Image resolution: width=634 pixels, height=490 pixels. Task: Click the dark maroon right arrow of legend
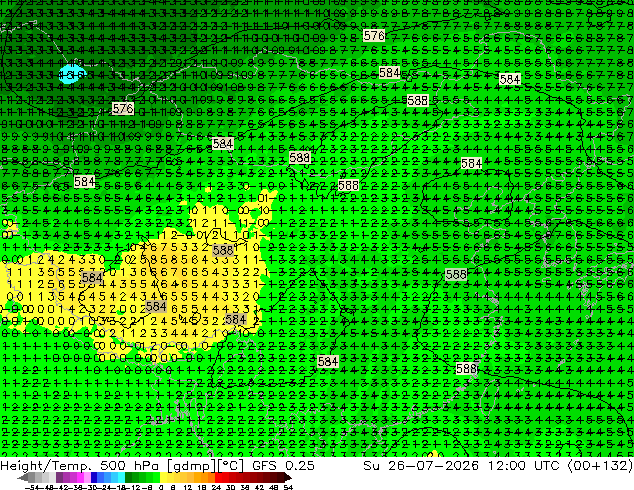pyautogui.click(x=288, y=477)
